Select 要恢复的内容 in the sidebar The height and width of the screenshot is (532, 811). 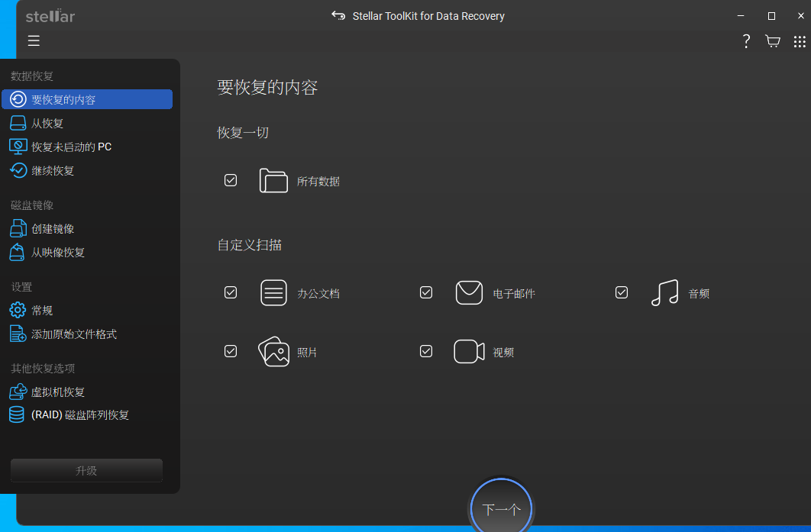tap(87, 99)
